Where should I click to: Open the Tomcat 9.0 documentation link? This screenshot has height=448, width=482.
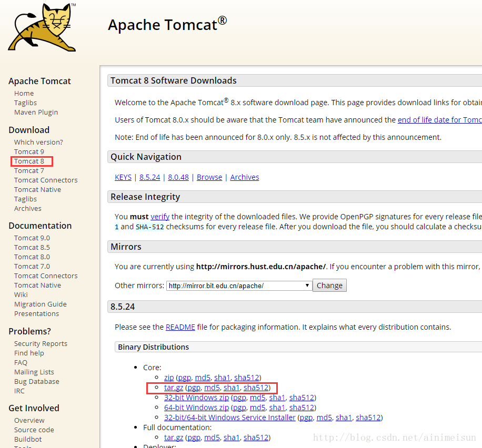click(32, 238)
